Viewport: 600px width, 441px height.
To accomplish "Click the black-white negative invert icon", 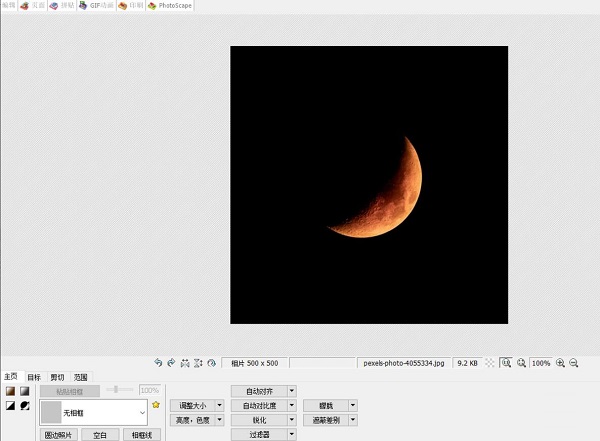I will (24, 406).
